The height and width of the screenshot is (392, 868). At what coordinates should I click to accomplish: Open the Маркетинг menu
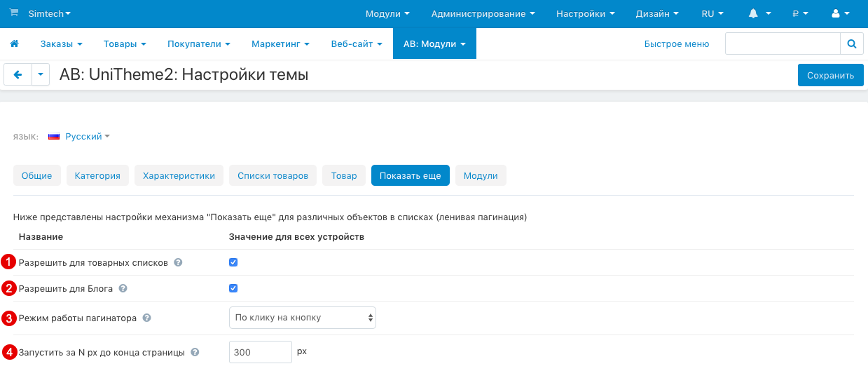pos(280,43)
